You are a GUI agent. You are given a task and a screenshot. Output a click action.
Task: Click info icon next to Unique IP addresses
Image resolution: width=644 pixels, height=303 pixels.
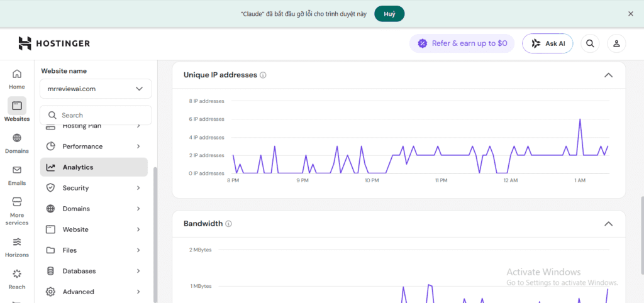click(x=264, y=75)
